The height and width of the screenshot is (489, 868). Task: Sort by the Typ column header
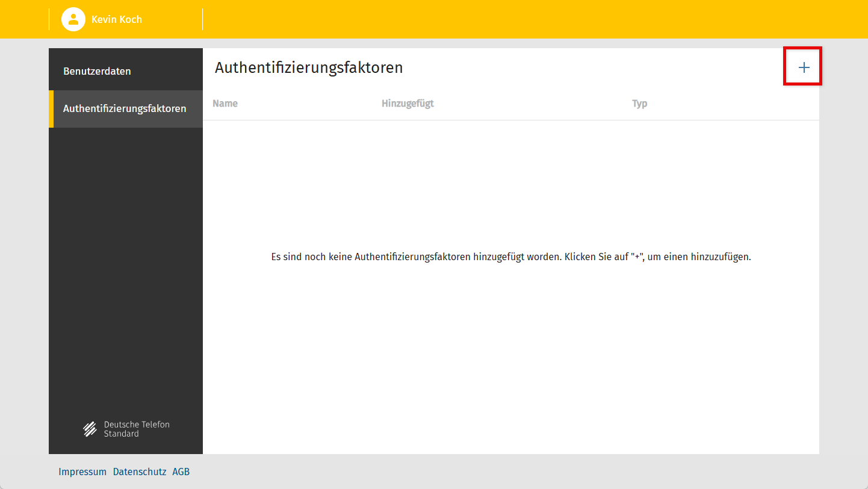point(639,104)
